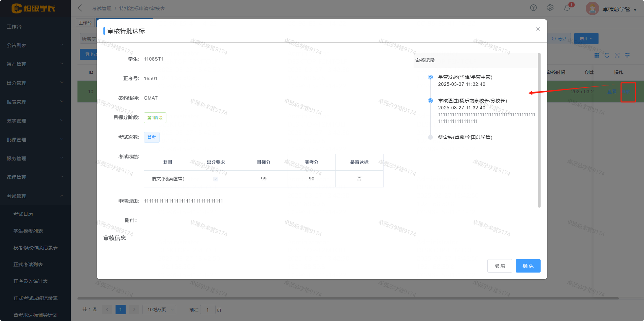The width and height of the screenshot is (644, 321).
Task: Open the 100条/页 page size dropdown
Action: 159,310
